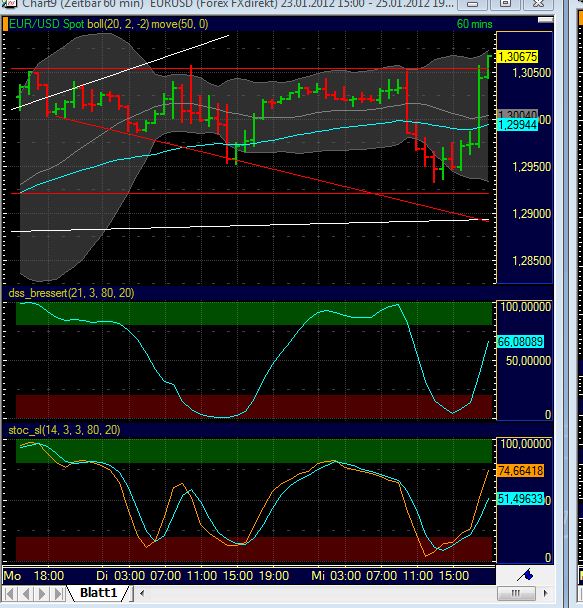The height and width of the screenshot is (608, 583).
Task: Click the orange marker left of EUR/USD Spot
Action: coord(5,24)
